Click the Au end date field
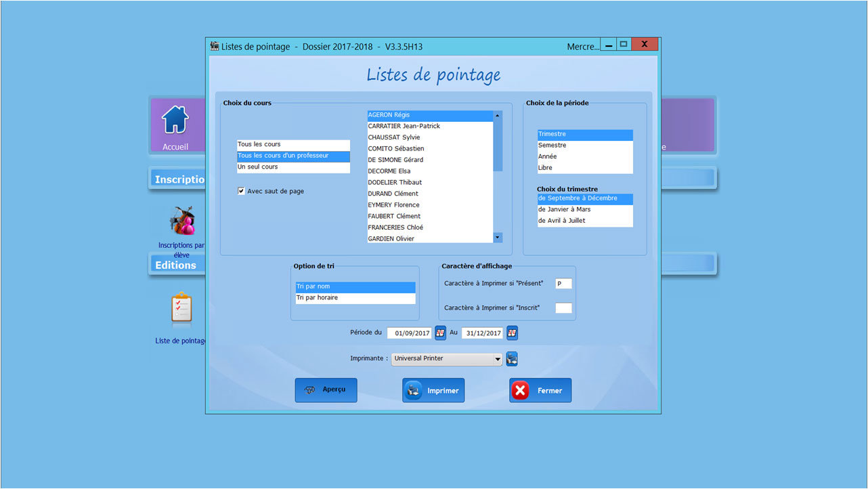This screenshot has width=868, height=489. 482,333
